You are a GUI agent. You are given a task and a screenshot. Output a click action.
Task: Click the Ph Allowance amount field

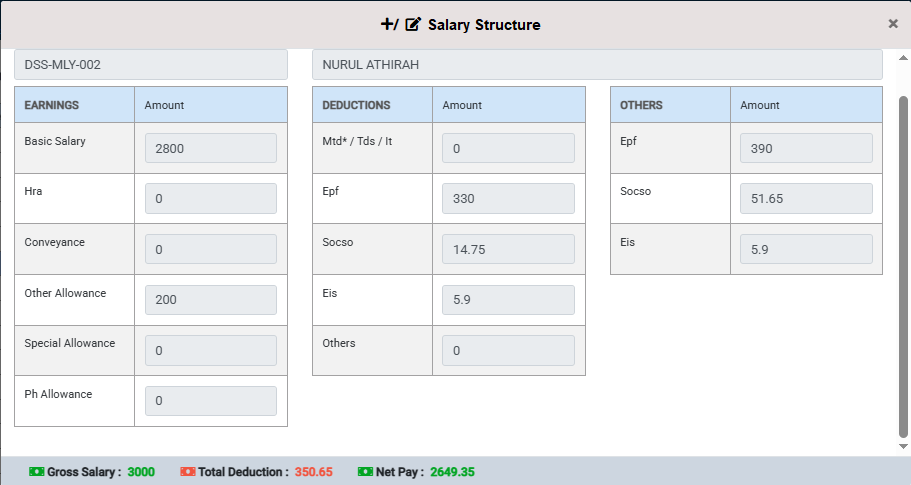[210, 401]
